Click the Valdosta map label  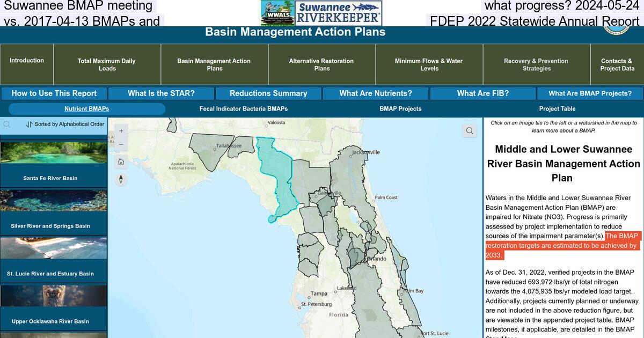(276, 122)
